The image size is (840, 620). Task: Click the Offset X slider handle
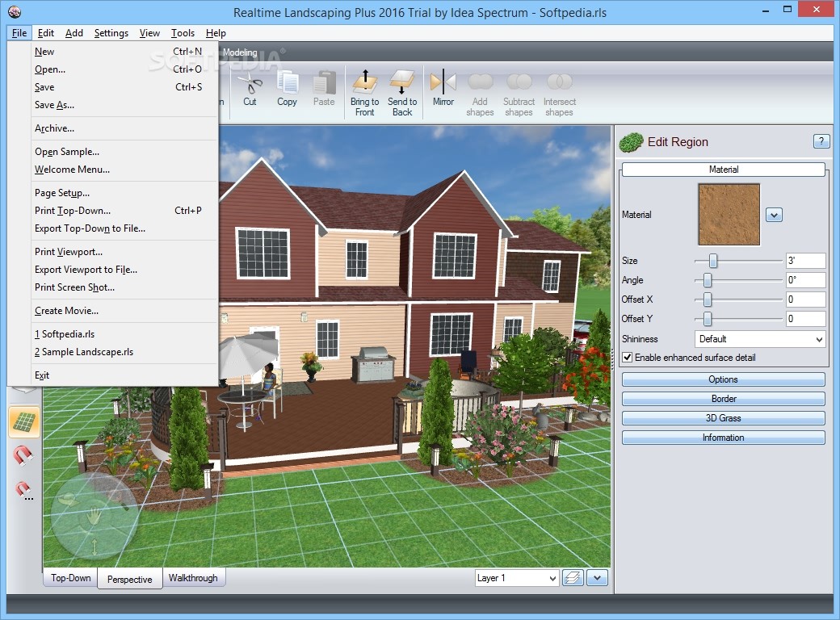coord(708,300)
